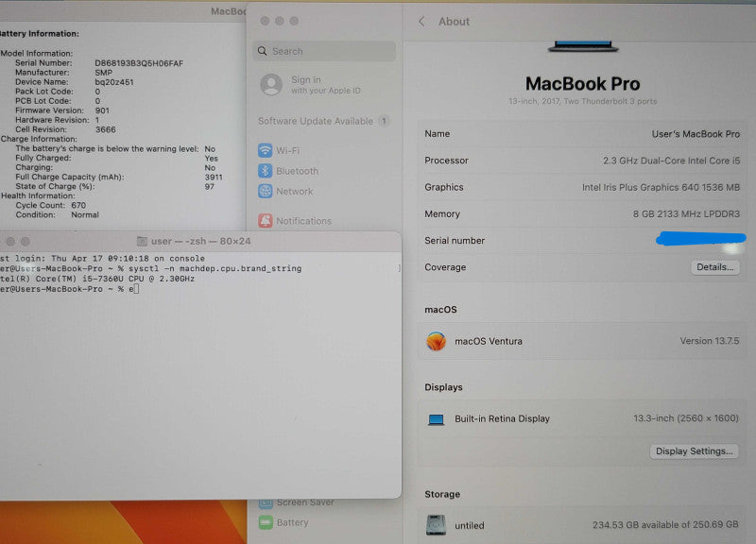This screenshot has width=756, height=544.
Task: Select Memory value 8 GB 2133 MHz LPDDR3
Action: [686, 214]
